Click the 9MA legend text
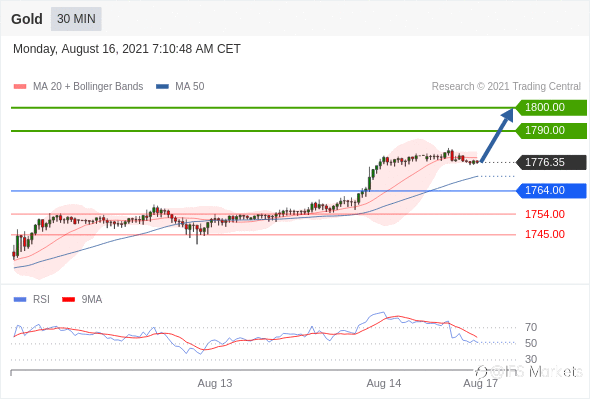This screenshot has width=590, height=400. 92,300
